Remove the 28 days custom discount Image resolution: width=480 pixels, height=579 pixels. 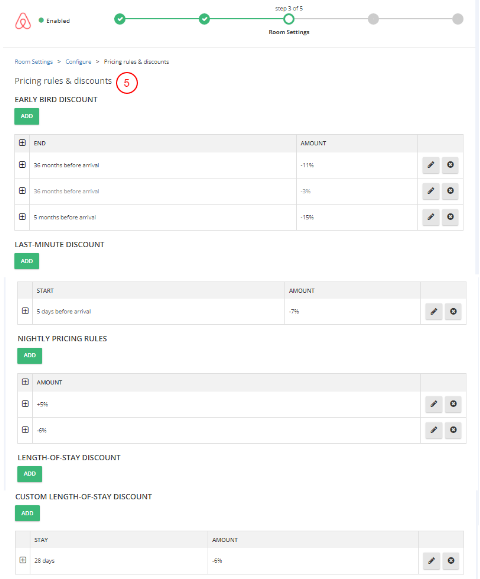click(x=451, y=561)
